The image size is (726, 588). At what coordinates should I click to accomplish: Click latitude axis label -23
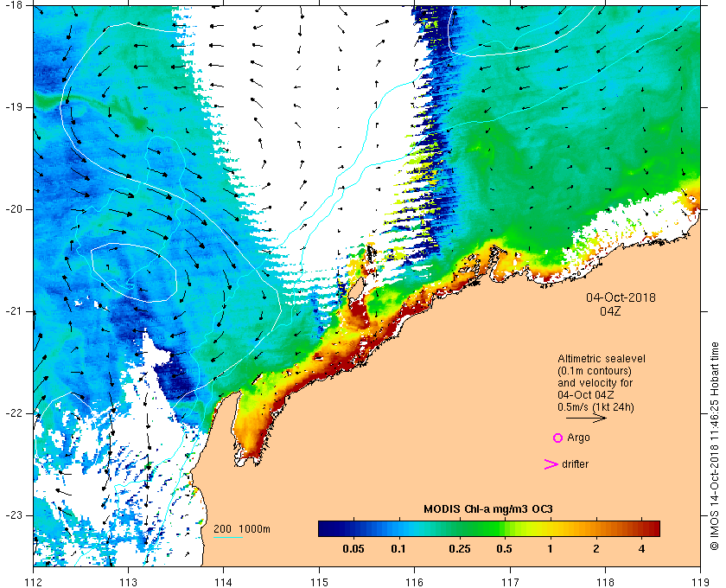pos(14,515)
